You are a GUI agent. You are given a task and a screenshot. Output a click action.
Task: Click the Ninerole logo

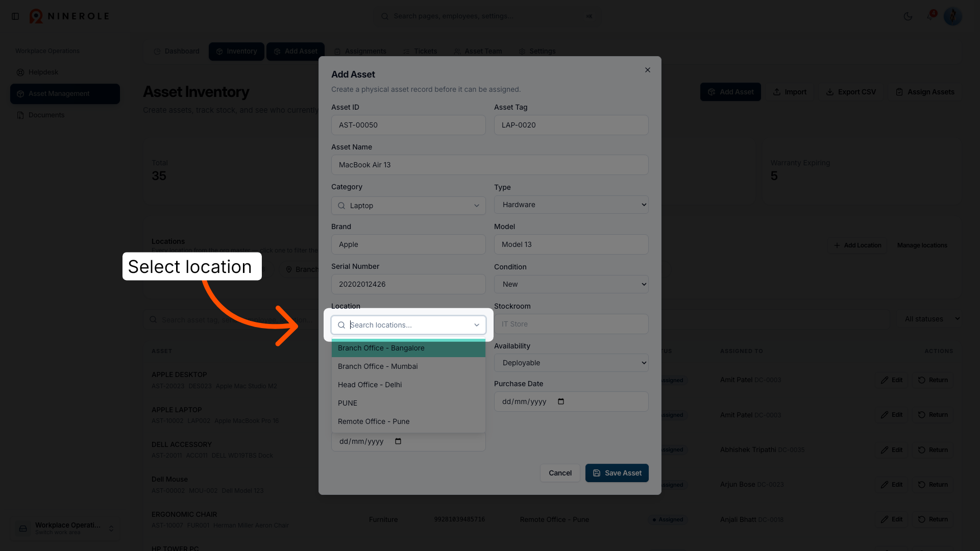69,16
